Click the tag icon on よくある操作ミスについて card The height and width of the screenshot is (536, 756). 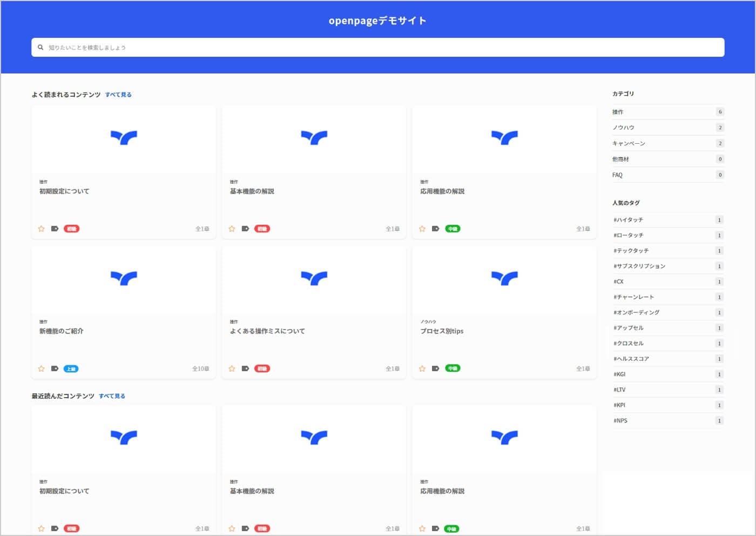(x=245, y=368)
